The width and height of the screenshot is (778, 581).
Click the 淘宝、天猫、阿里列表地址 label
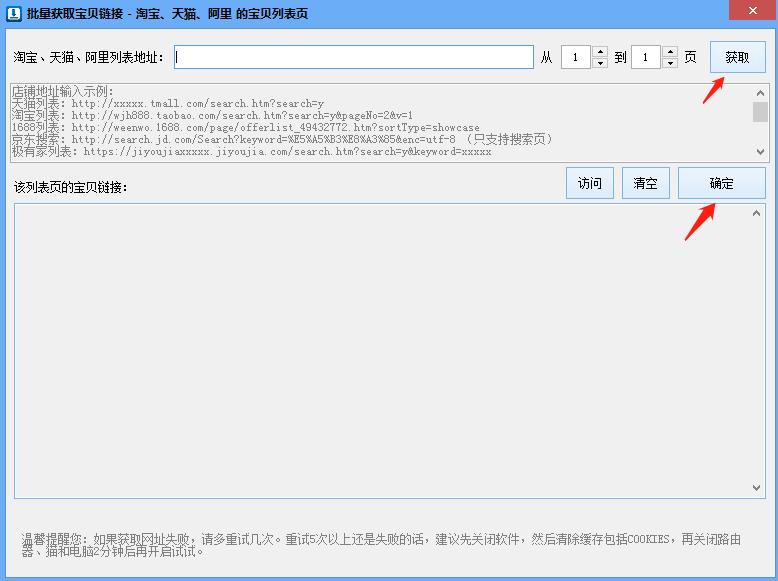(x=88, y=57)
